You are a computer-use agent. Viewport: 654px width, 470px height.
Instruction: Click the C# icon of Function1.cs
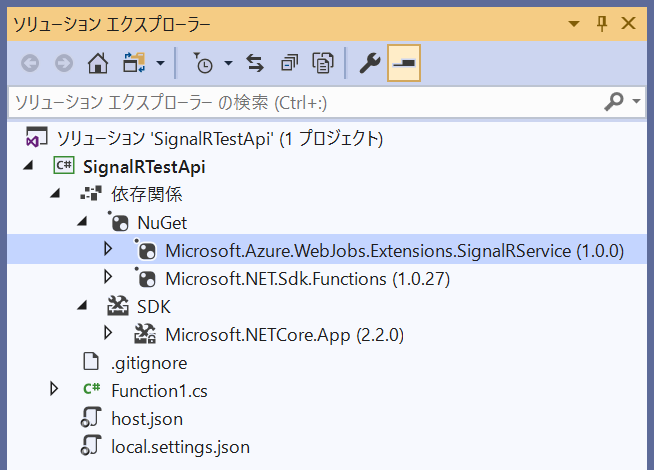pos(91,389)
